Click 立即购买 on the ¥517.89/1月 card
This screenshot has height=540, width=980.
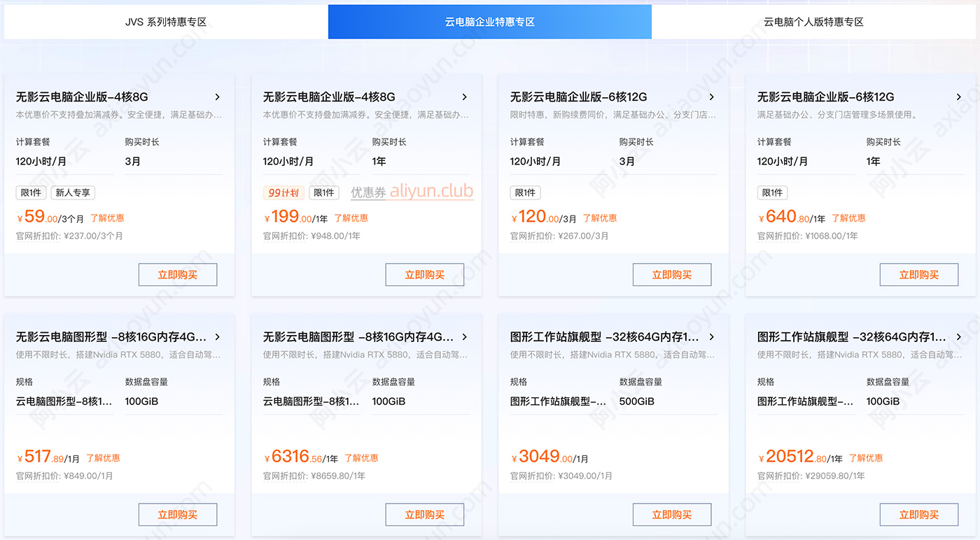tap(178, 515)
